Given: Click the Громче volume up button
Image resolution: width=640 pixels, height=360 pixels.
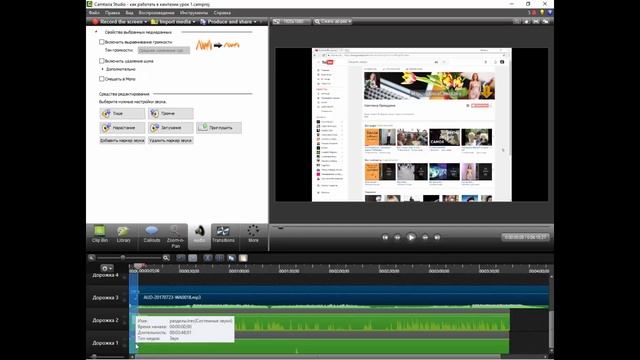Looking at the screenshot, I should [x=171, y=113].
